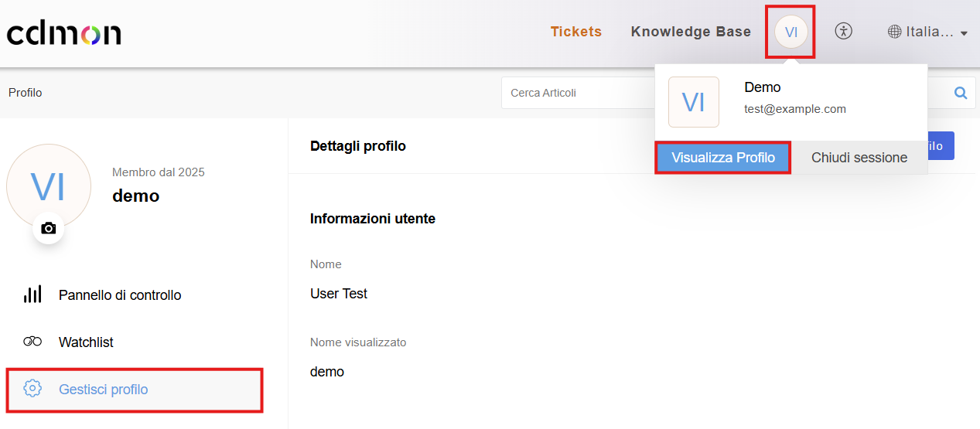
Task: Open the accessibility options icon
Action: (x=843, y=32)
